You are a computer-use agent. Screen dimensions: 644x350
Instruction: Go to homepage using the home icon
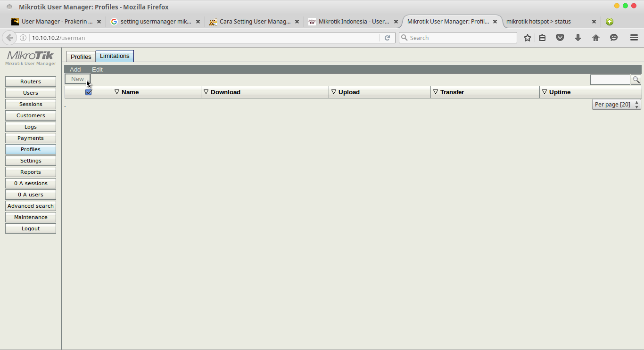point(596,37)
